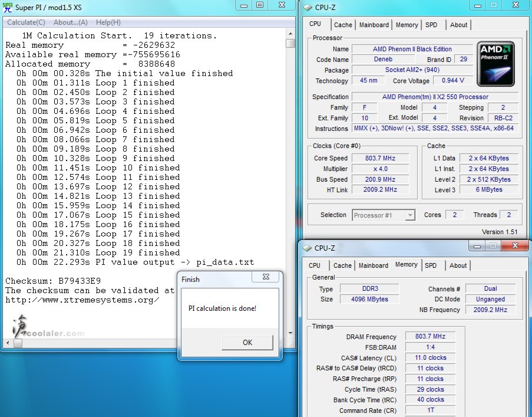Select the Memory tab in lower CPU-Z window
Viewport: 532px width, 417px height.
tap(406, 264)
